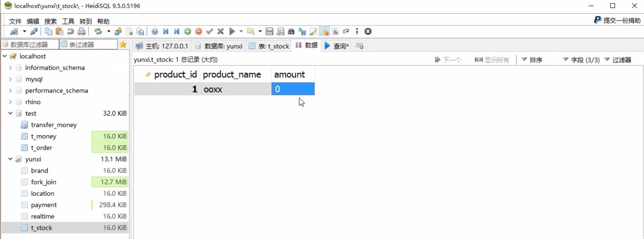Open the 过滤器 dropdown
Image resolution: width=644 pixels, height=239 pixels.
click(x=618, y=60)
